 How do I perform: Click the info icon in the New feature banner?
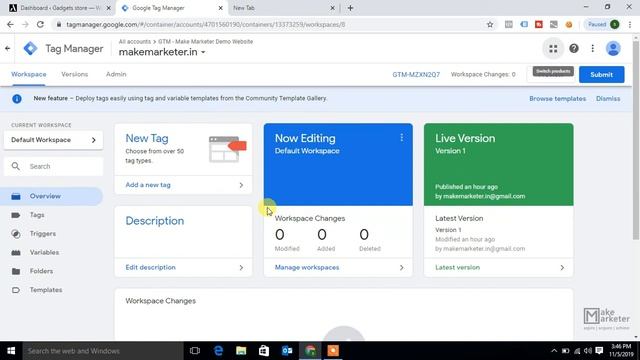coord(17,99)
